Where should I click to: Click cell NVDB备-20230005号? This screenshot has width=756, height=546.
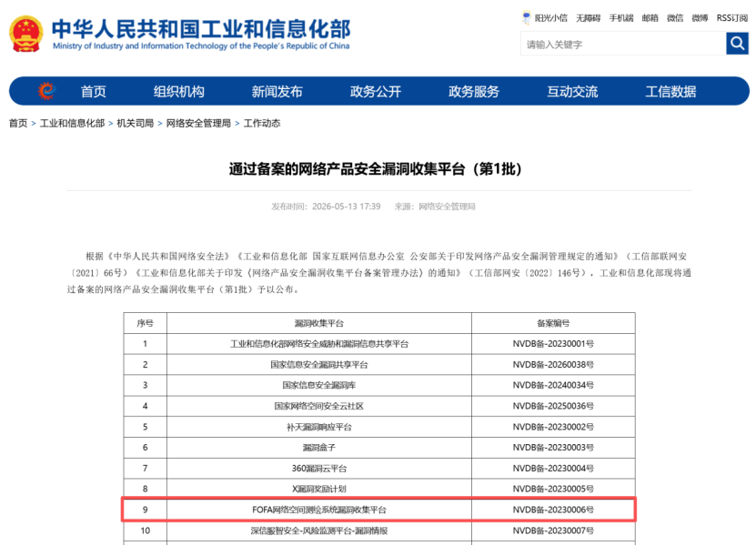point(553,489)
